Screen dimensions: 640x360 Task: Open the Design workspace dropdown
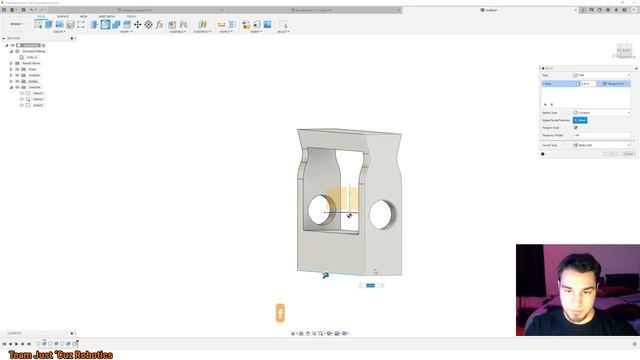[x=17, y=24]
